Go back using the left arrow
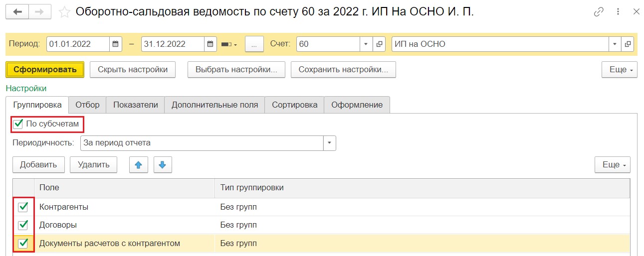Image resolution: width=644 pixels, height=256 pixels. coord(18,12)
